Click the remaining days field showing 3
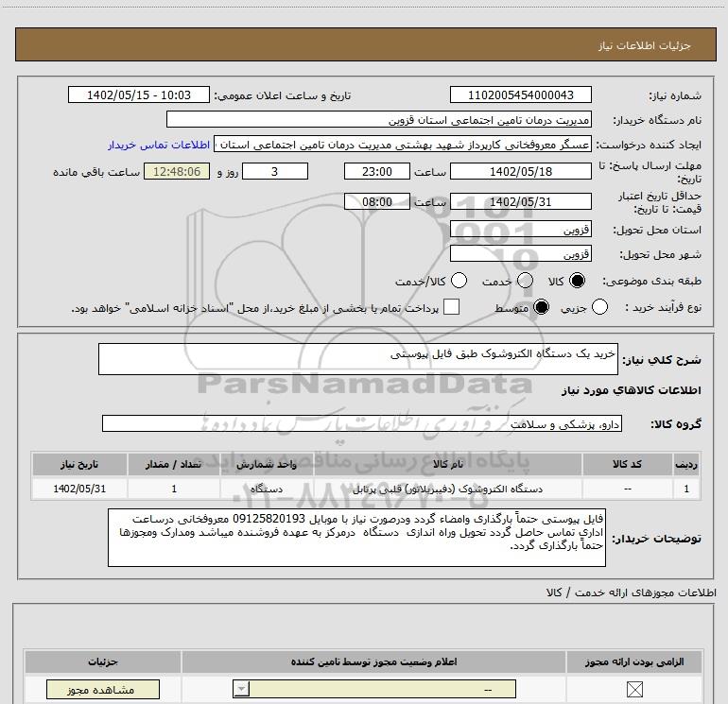Viewport: 728px width, 704px height. tap(275, 171)
